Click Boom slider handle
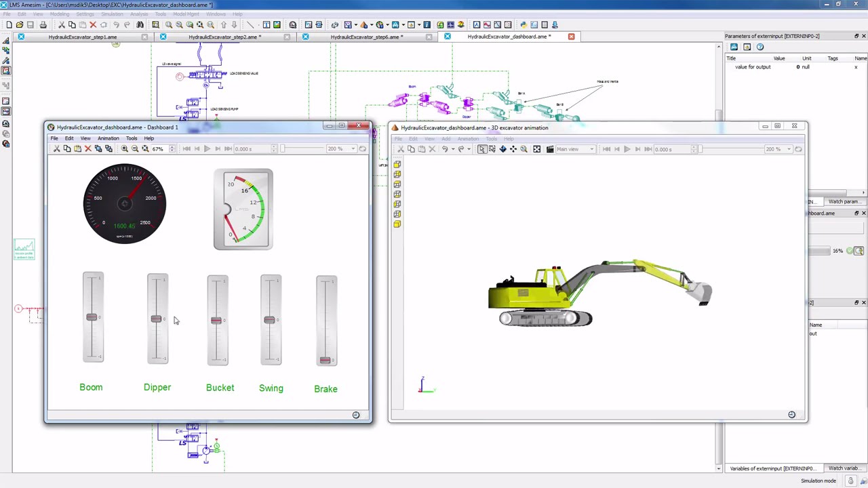Screen dimensions: 868x488 92,317
